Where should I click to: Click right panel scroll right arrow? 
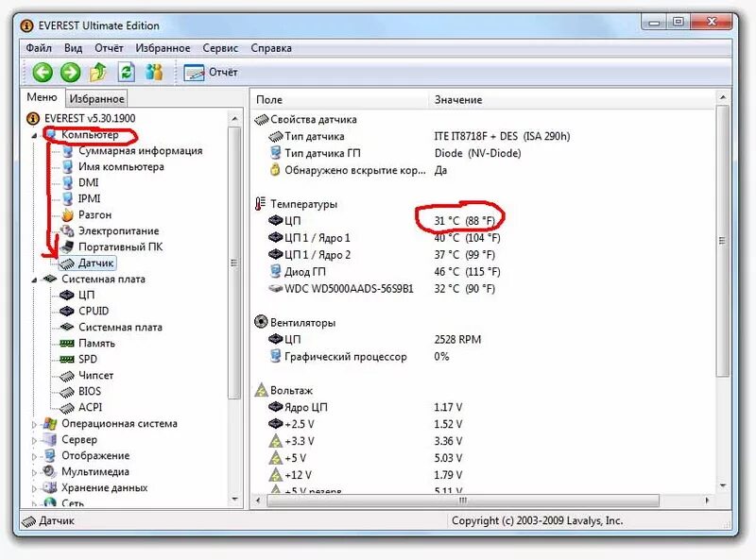707,501
